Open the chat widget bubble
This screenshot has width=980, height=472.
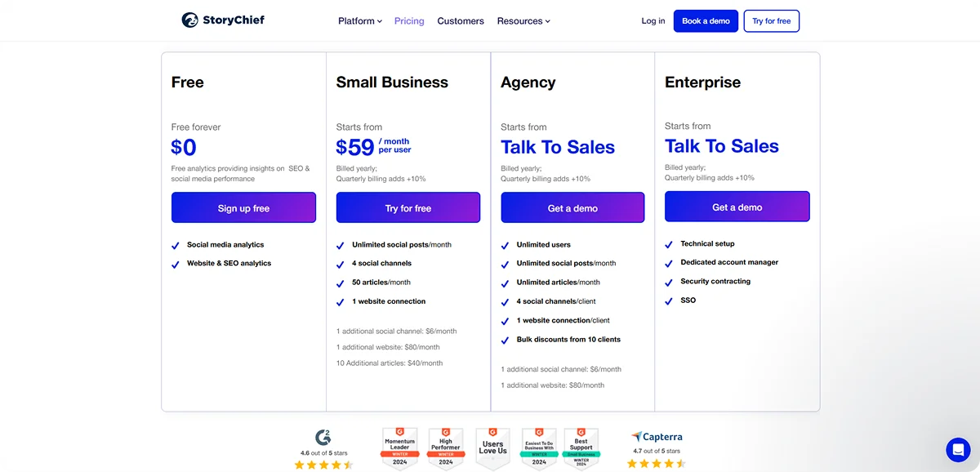coord(957,449)
